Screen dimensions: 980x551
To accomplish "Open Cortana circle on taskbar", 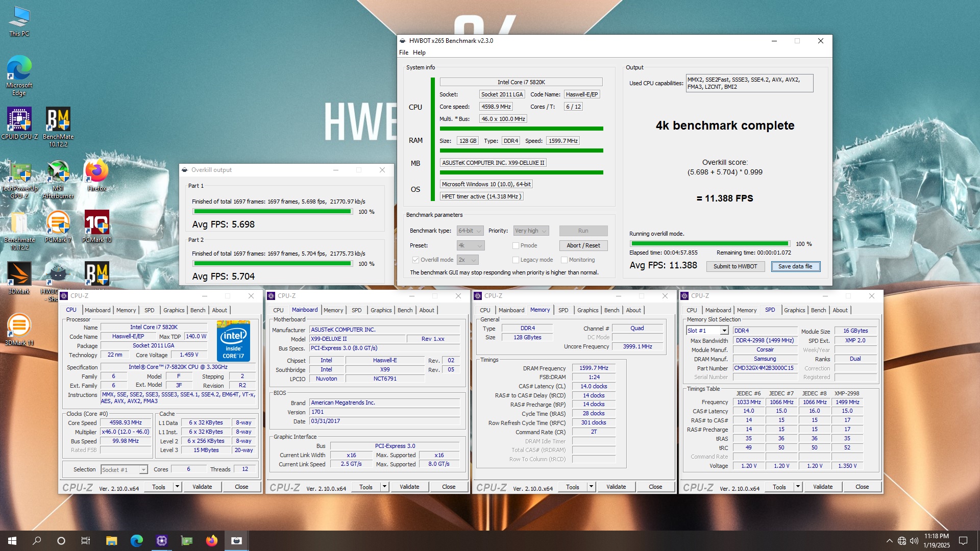I will pos(61,541).
